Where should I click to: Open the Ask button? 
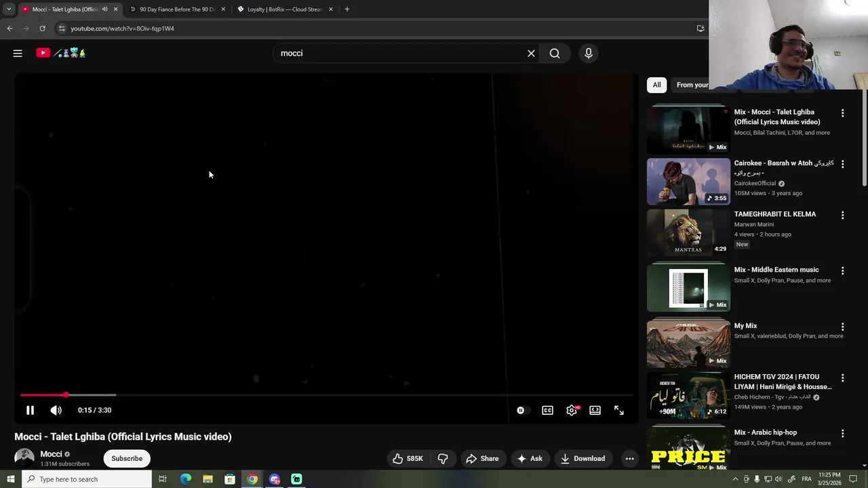pyautogui.click(x=530, y=459)
